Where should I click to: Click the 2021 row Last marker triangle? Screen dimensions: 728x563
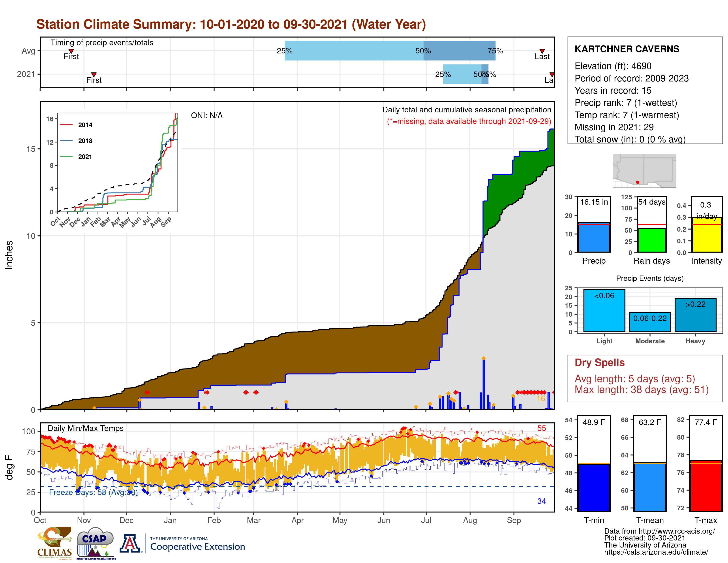552,74
